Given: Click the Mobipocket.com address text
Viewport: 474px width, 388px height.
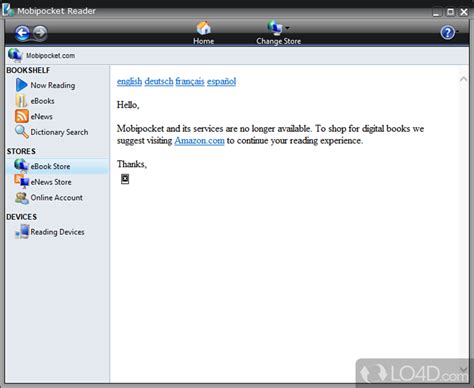Looking at the screenshot, I should point(50,56).
